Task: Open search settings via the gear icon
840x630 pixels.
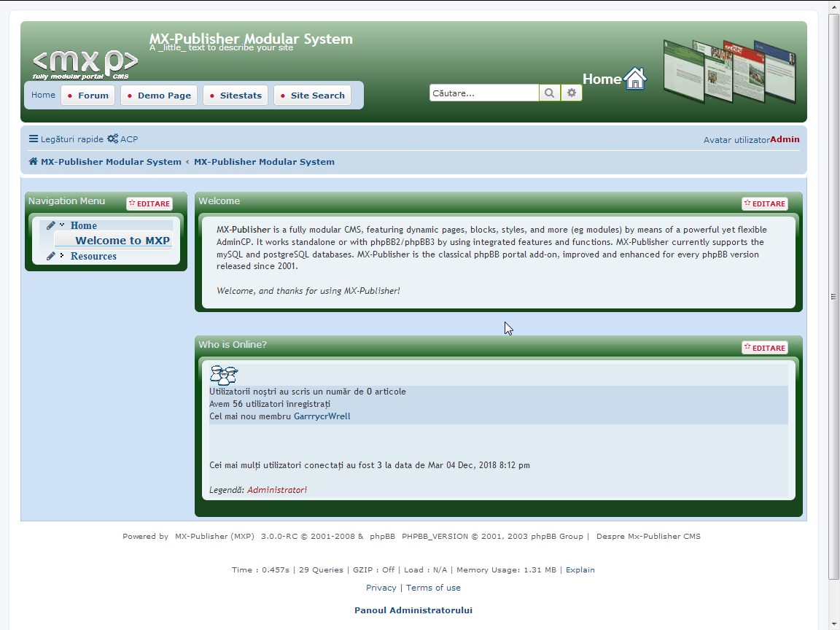Action: click(572, 93)
